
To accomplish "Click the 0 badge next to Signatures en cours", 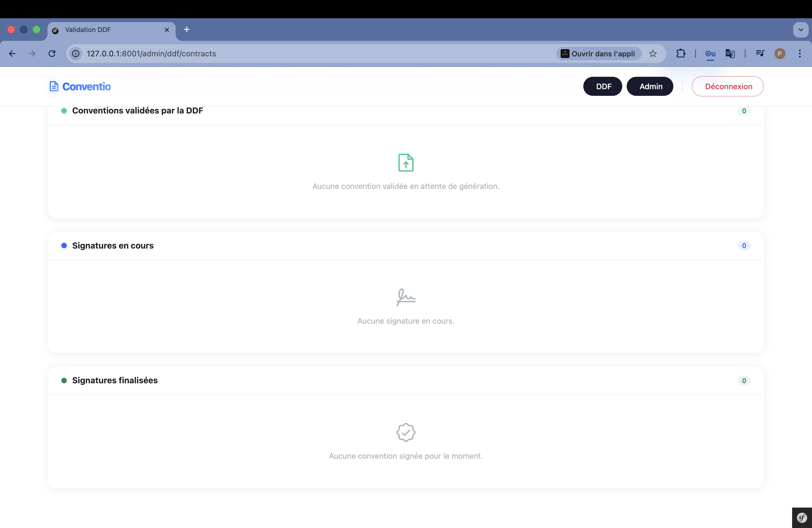I will point(744,245).
